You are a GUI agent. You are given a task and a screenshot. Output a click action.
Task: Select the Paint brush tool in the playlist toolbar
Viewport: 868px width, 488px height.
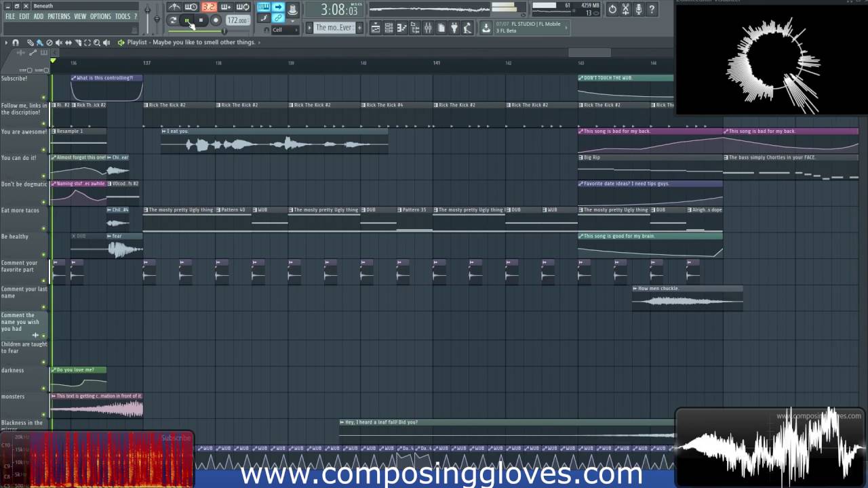39,43
